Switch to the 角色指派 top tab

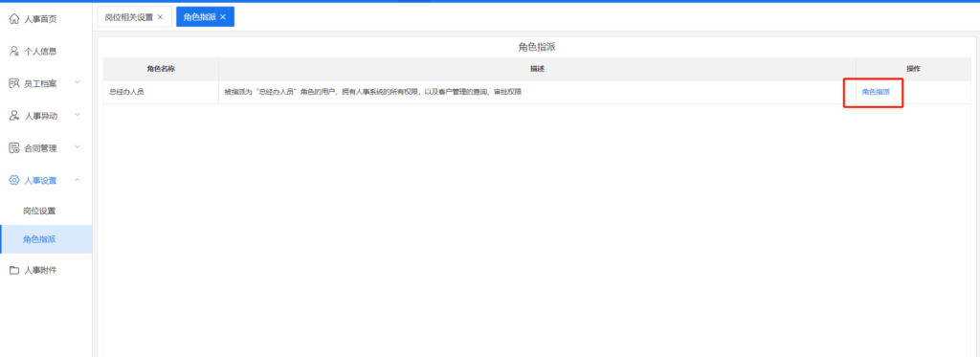click(x=200, y=17)
